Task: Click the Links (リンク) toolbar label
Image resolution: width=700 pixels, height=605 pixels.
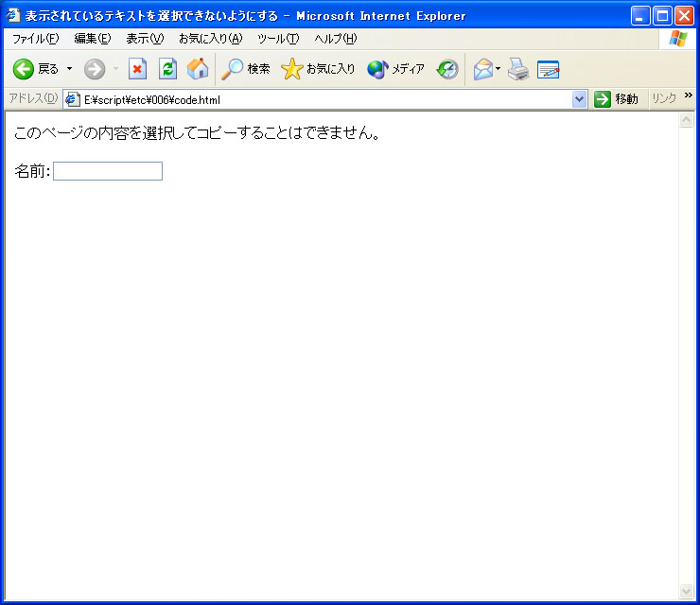Action: [x=663, y=99]
